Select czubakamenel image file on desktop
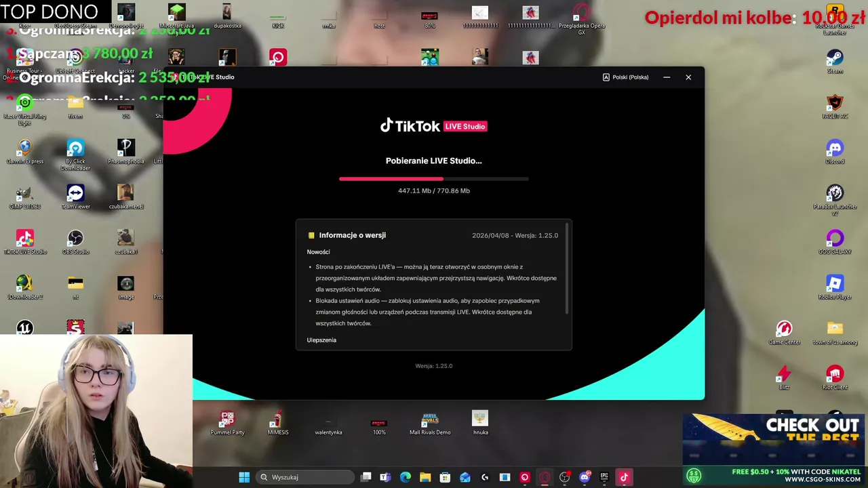 coord(125,197)
